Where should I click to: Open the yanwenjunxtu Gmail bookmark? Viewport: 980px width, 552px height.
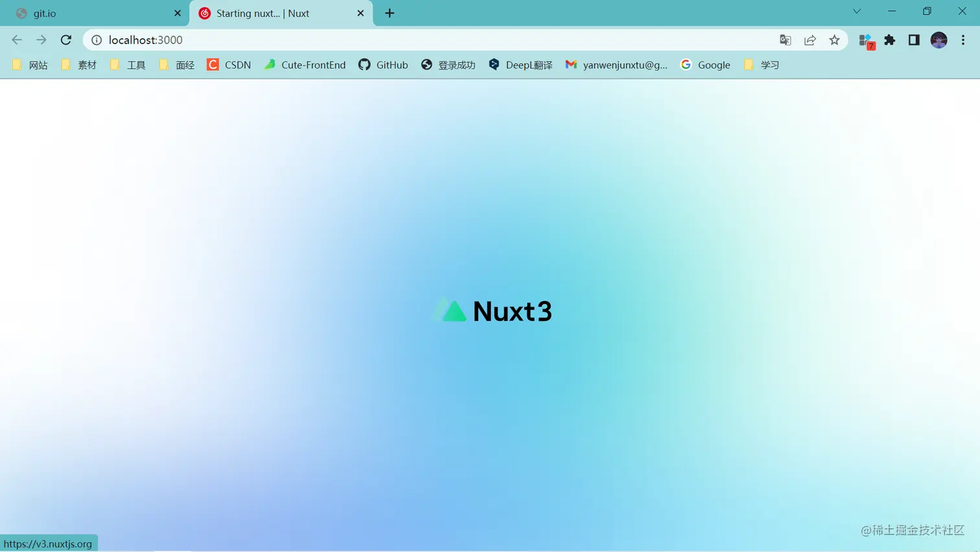[616, 65]
